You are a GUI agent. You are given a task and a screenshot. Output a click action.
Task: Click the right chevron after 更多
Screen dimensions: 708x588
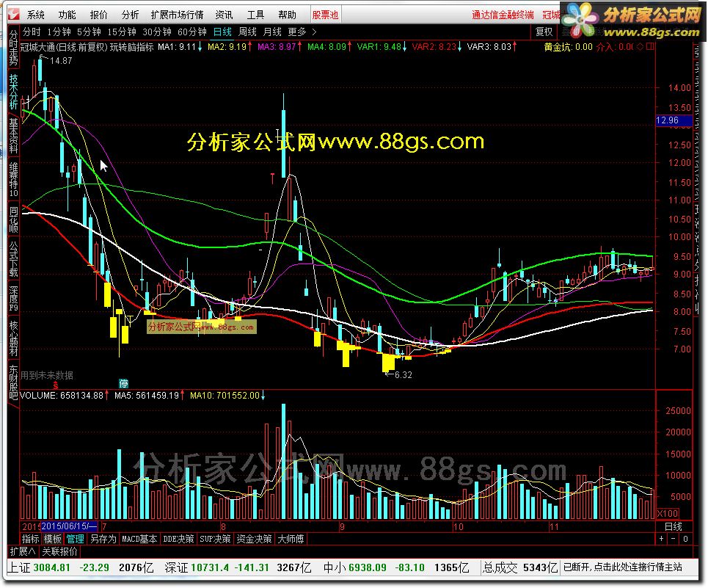click(x=314, y=32)
